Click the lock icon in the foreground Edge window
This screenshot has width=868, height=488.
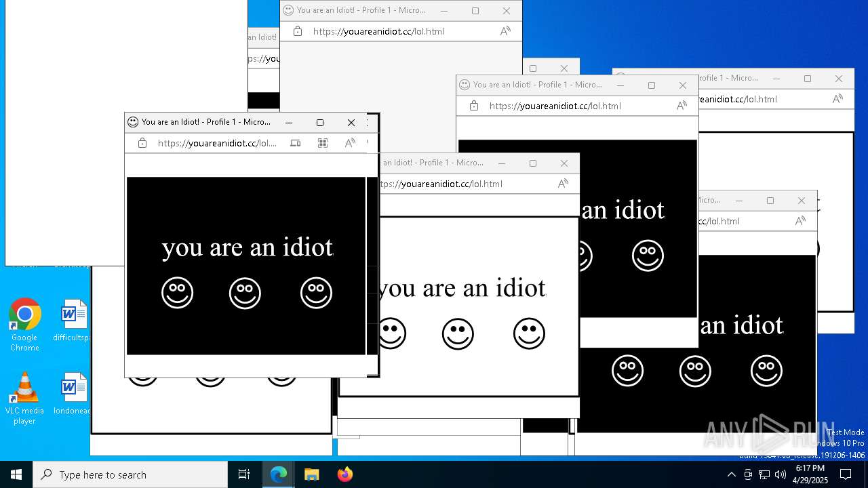142,143
